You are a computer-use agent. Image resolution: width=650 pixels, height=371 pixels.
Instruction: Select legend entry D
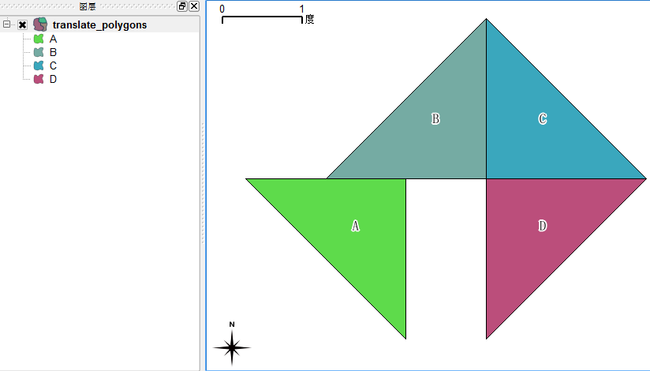point(53,79)
